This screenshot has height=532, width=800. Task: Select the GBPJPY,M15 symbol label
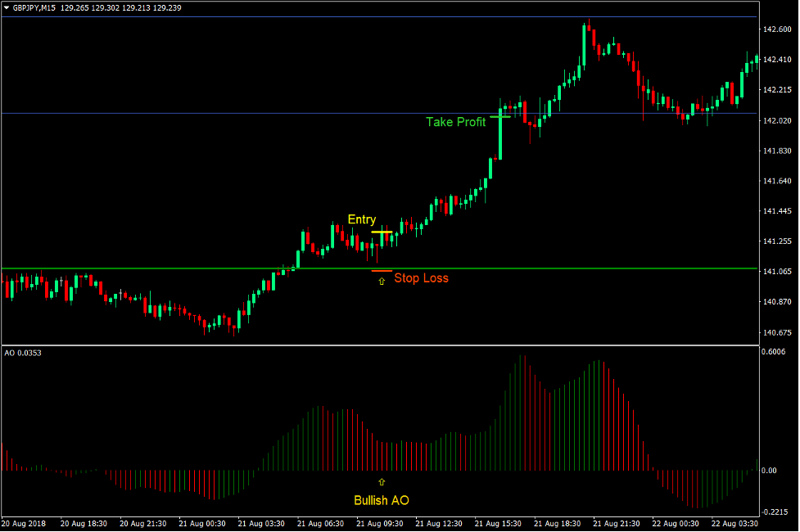pyautogui.click(x=33, y=8)
